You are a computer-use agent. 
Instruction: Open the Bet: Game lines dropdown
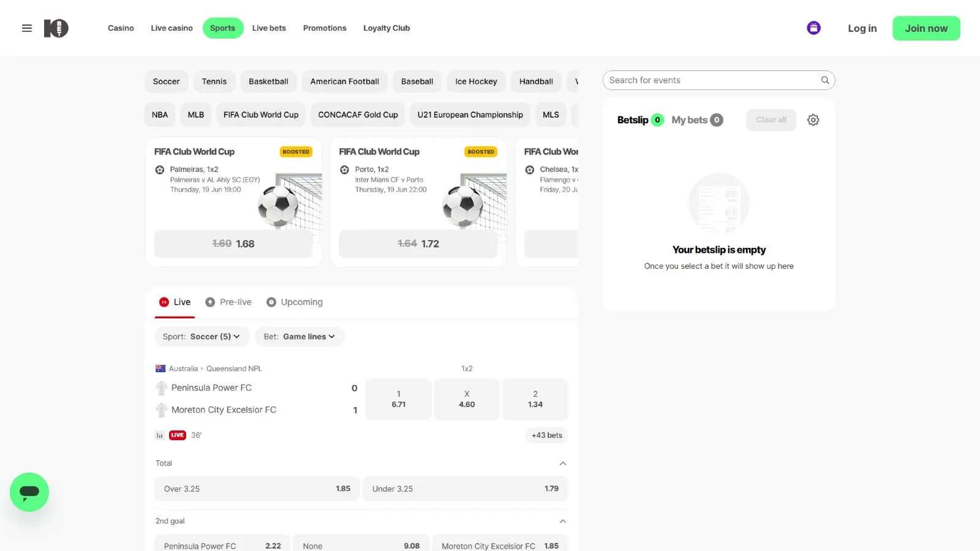(300, 337)
